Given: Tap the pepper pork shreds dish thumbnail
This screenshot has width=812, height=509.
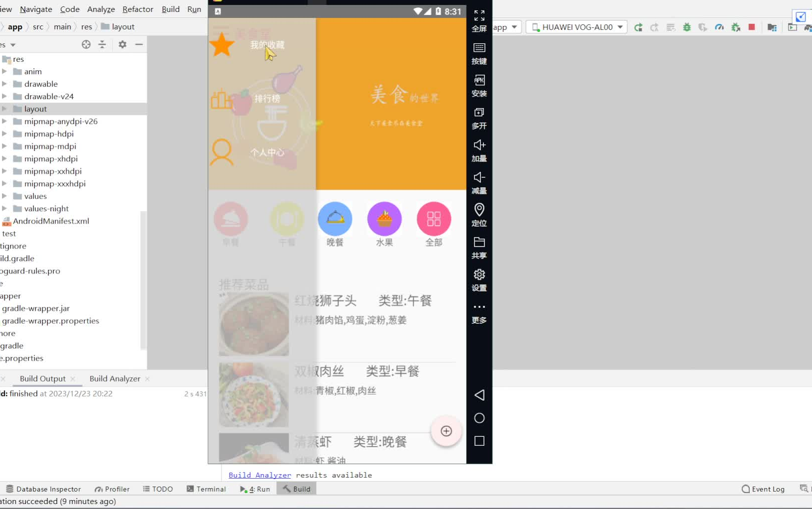Looking at the screenshot, I should pyautogui.click(x=254, y=394).
